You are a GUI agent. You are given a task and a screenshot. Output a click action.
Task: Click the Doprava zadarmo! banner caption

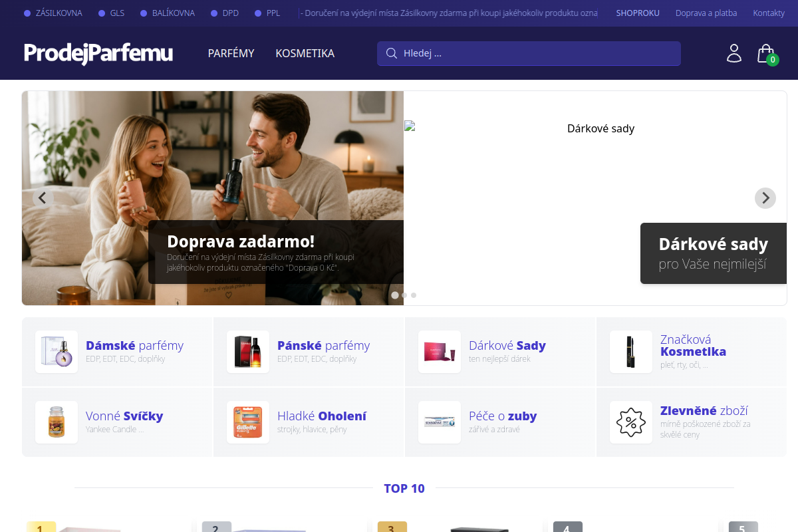point(276,252)
